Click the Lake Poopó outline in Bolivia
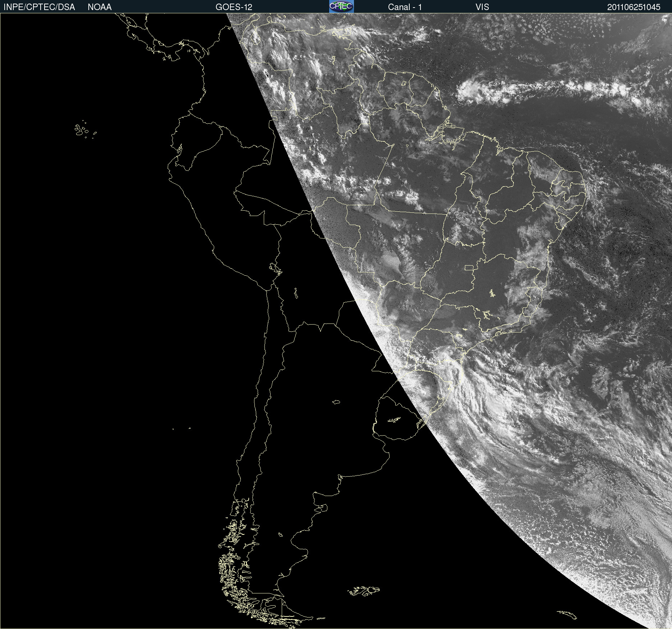 tap(295, 293)
